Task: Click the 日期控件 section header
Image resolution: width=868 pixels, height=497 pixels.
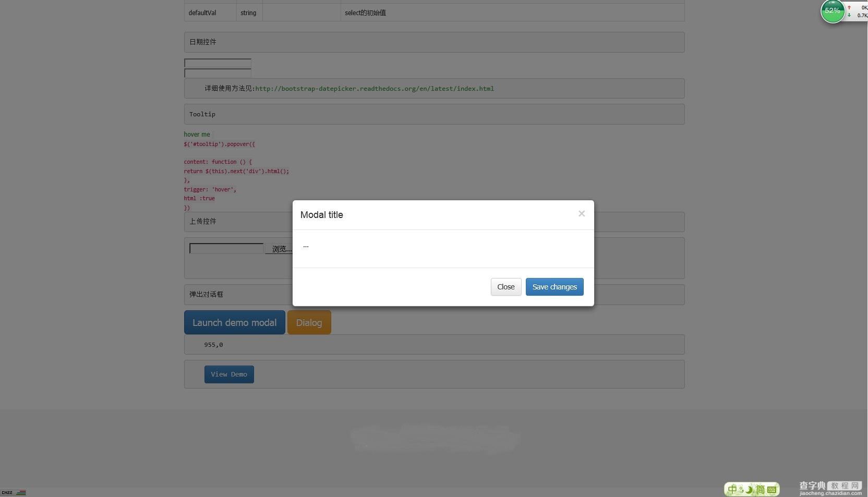Action: click(434, 42)
